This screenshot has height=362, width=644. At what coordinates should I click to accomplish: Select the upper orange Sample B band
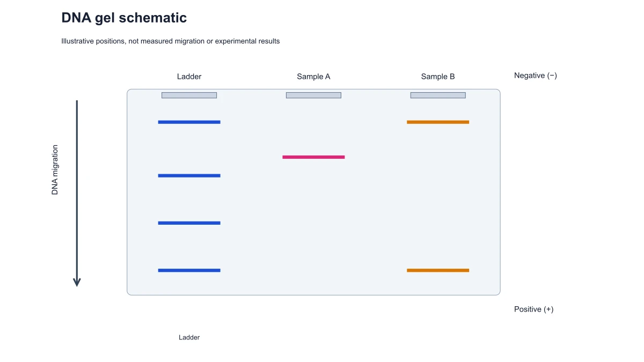[x=438, y=122]
